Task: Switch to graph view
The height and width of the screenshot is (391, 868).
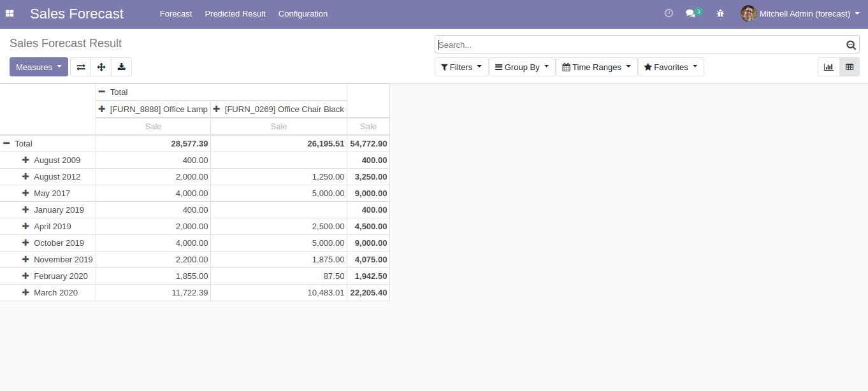Action: tap(828, 67)
